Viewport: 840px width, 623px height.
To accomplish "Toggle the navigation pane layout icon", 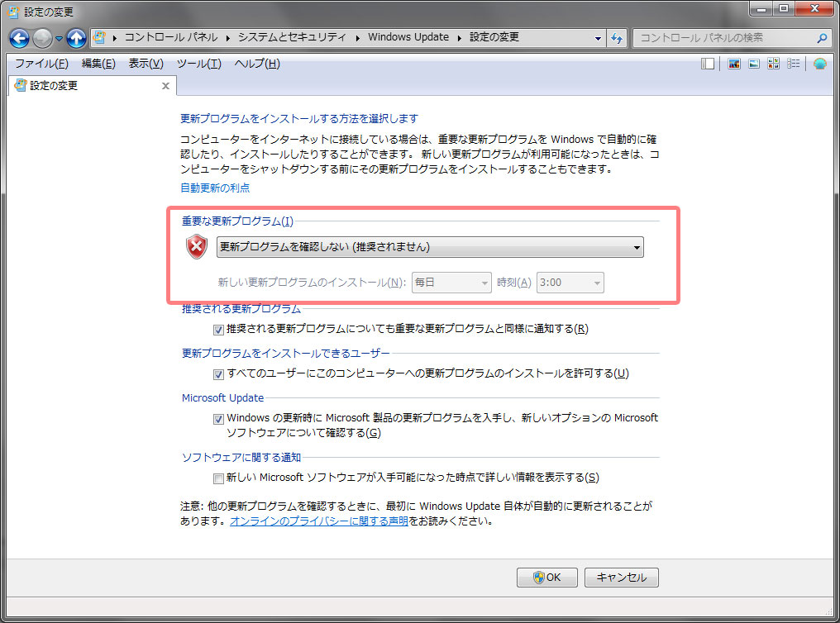I will (708, 64).
